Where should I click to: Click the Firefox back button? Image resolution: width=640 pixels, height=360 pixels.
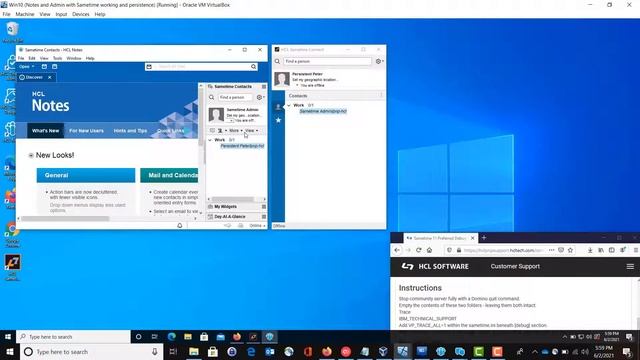click(x=397, y=250)
